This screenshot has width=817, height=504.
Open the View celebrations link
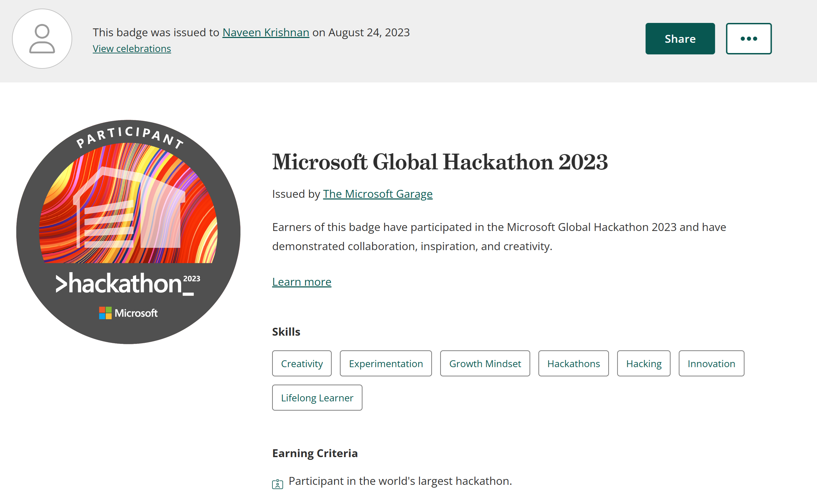[x=132, y=49]
